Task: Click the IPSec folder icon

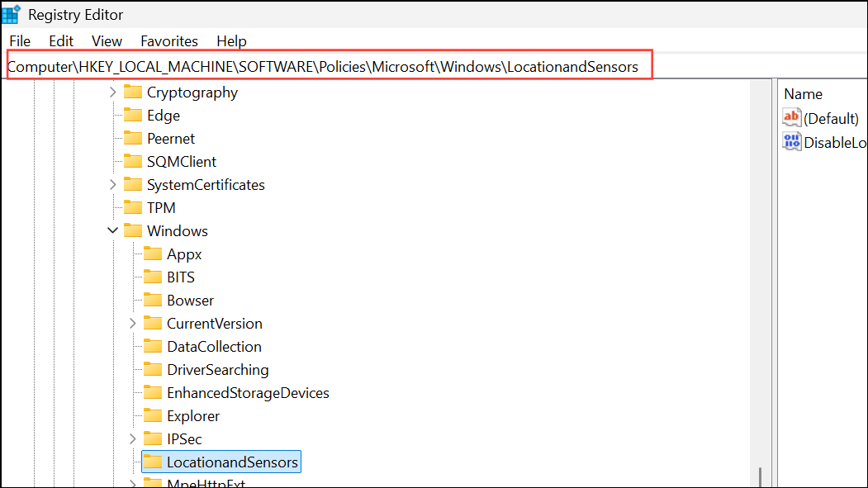Action: [153, 438]
